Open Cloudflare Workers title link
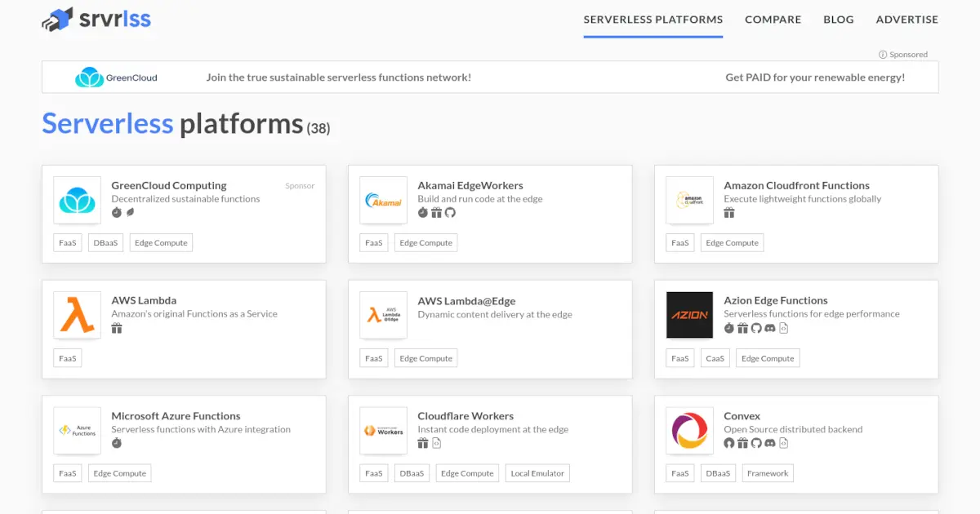 465,415
